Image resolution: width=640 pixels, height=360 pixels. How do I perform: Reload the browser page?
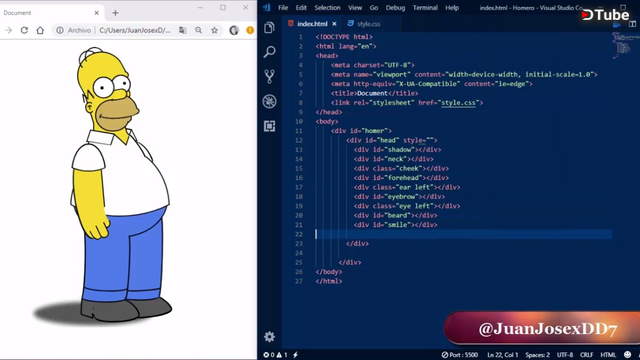pos(24,30)
